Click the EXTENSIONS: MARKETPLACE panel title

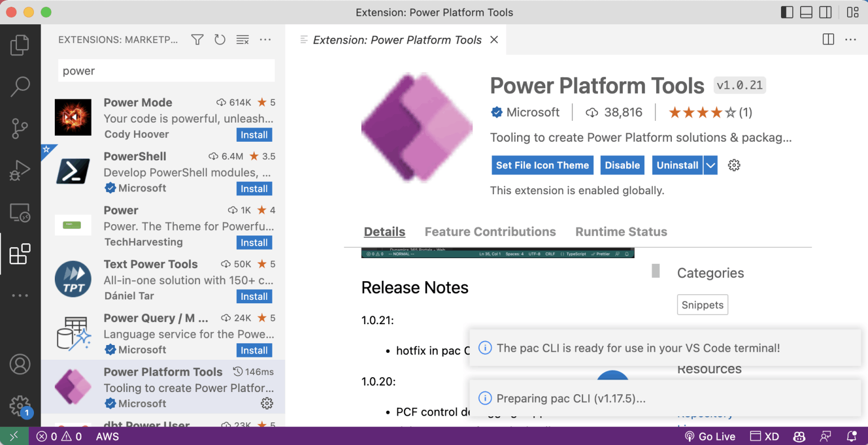(x=118, y=40)
